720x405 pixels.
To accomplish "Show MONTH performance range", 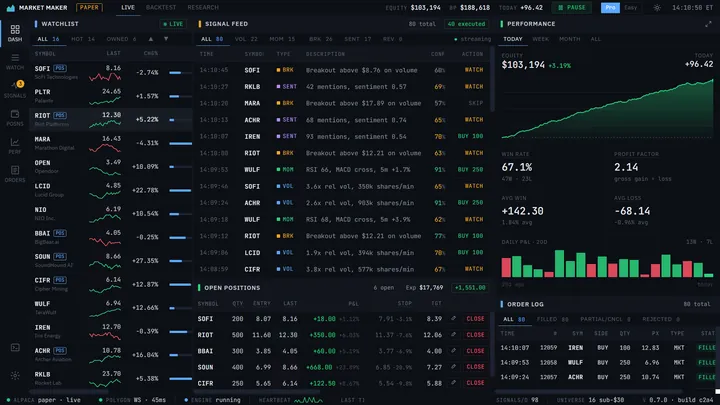I will [x=569, y=39].
